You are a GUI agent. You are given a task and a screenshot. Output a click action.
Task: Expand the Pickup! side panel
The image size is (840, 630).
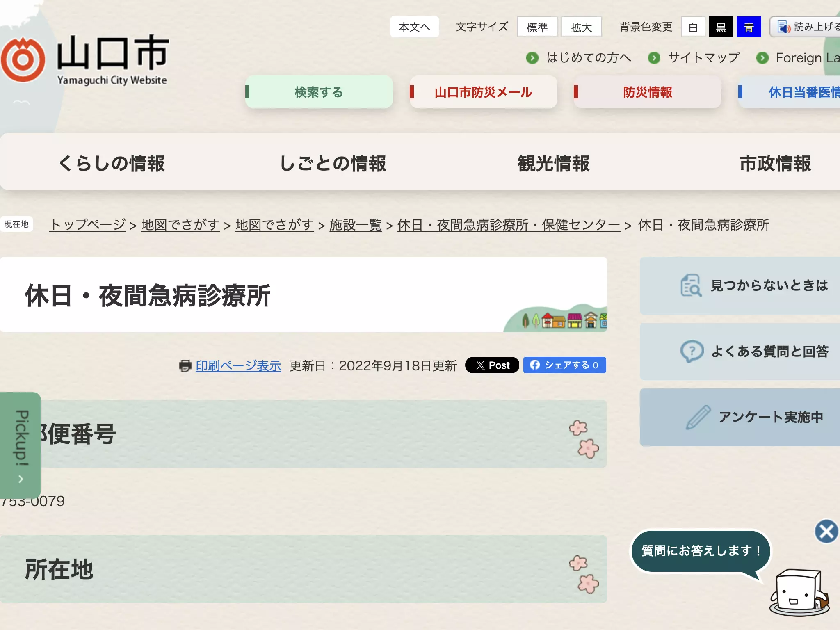21,445
